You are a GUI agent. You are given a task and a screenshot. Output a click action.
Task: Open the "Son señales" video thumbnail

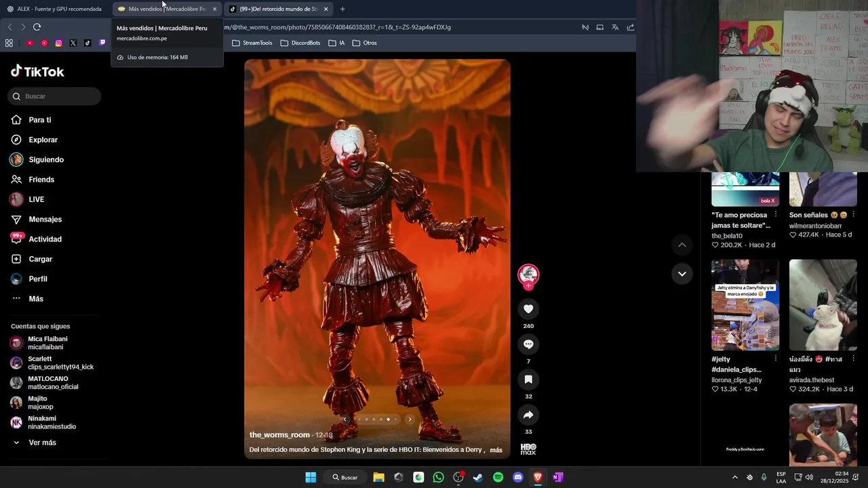point(823,189)
